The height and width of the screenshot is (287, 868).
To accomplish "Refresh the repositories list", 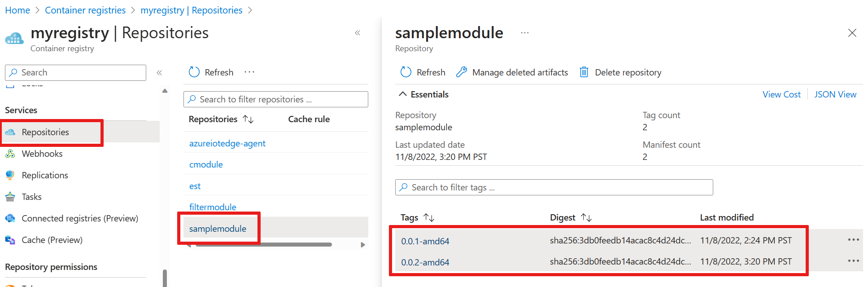I will (x=211, y=72).
